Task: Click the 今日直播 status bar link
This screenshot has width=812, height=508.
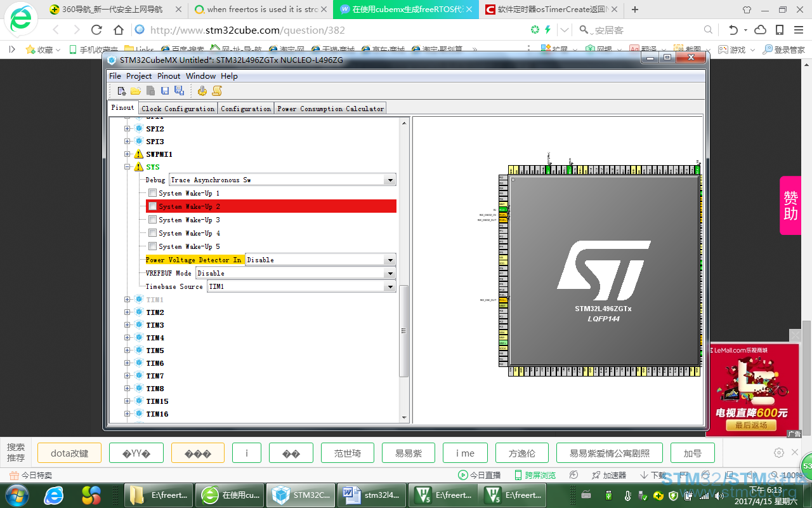Action: pyautogui.click(x=480, y=475)
